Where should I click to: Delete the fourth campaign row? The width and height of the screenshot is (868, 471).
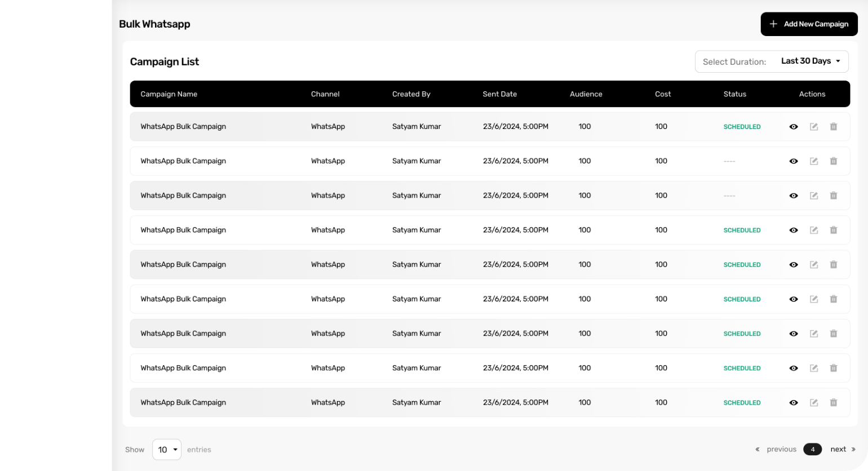pyautogui.click(x=834, y=230)
